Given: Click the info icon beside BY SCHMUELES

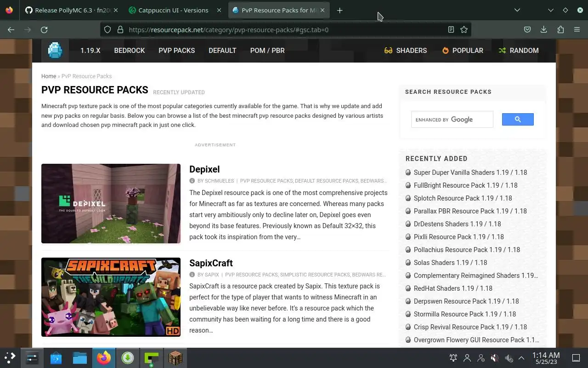Looking at the screenshot, I should coord(192,181).
